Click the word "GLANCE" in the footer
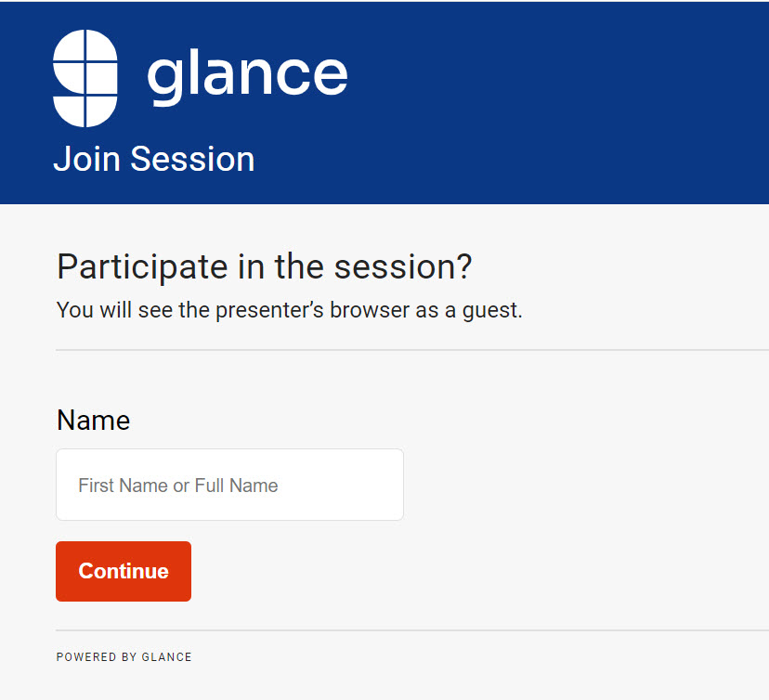The height and width of the screenshot is (700, 769). coord(166,657)
